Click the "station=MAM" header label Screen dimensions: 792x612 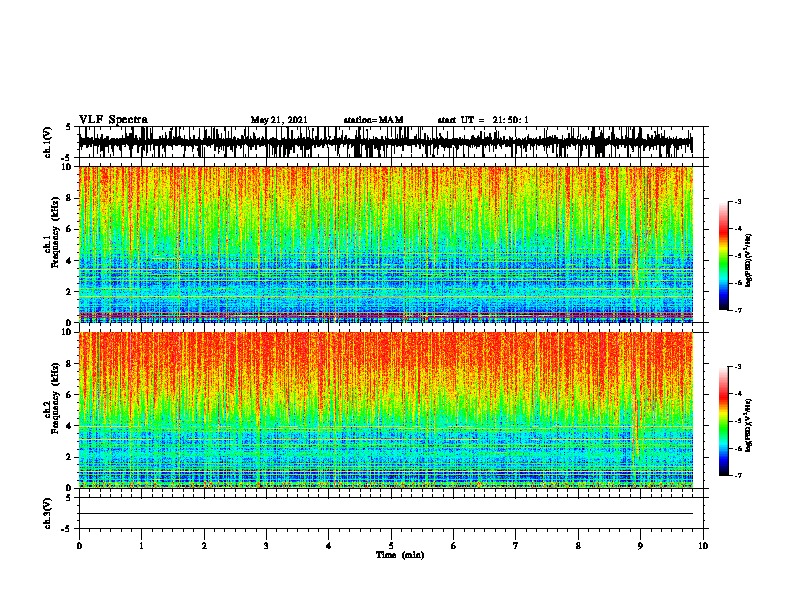373,120
